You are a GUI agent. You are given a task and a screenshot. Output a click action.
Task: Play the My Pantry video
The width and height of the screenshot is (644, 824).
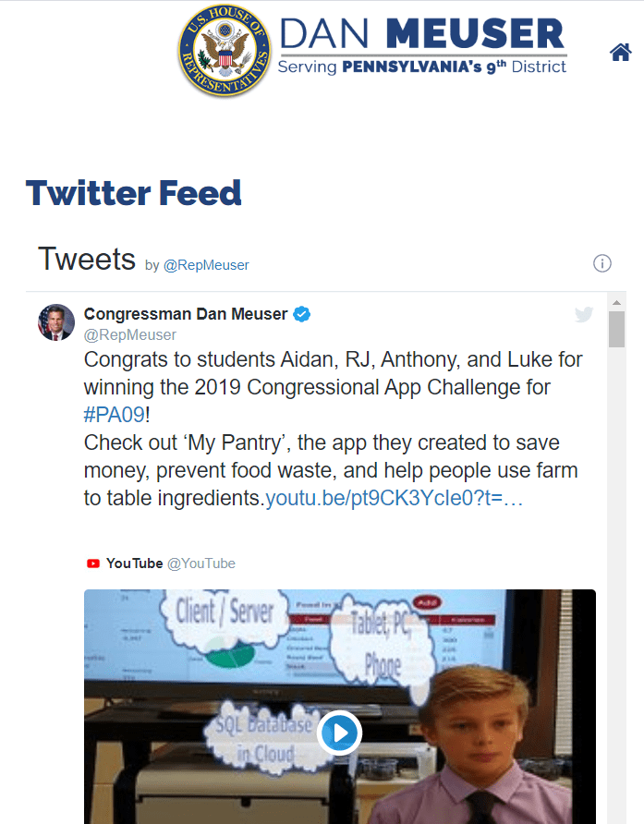click(x=339, y=733)
